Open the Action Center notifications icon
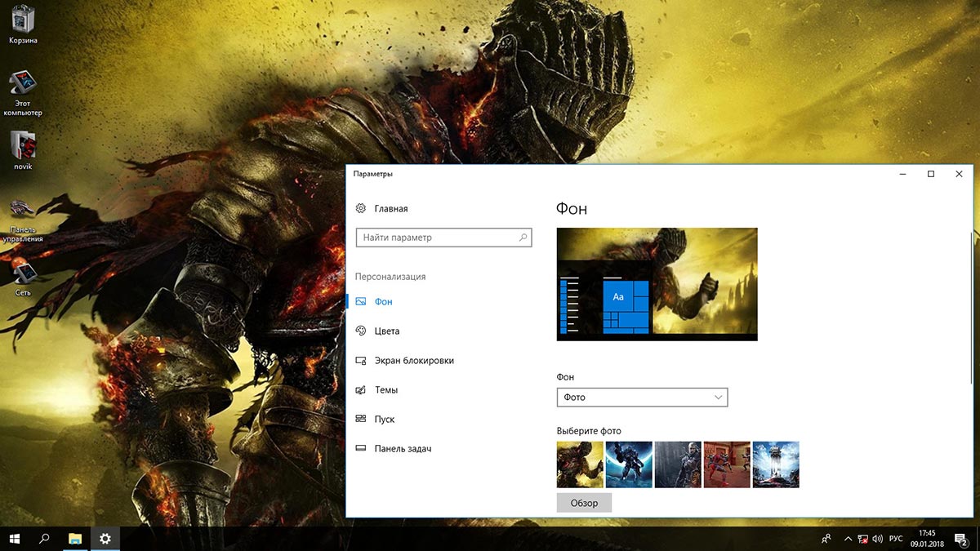This screenshot has width=980, height=551. 961,539
